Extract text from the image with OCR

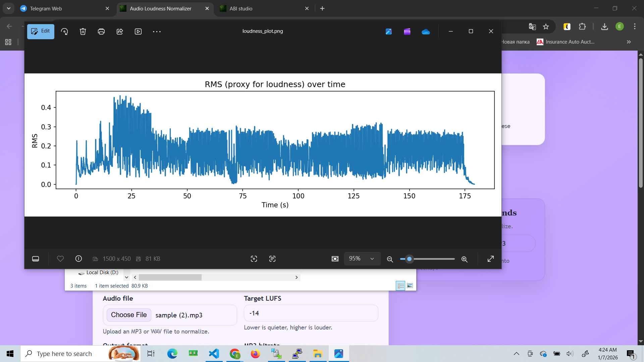click(272, 258)
